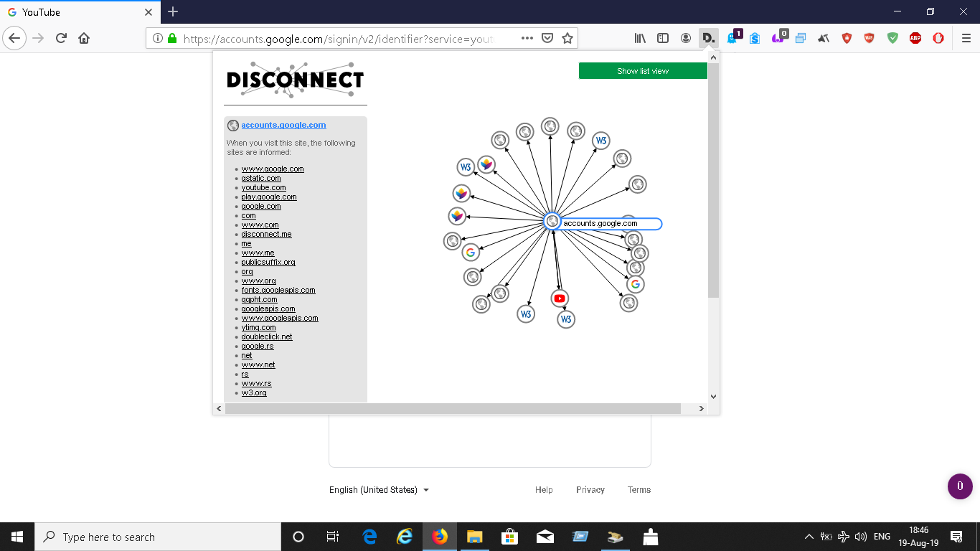Click the red shield with lock extension

847,38
